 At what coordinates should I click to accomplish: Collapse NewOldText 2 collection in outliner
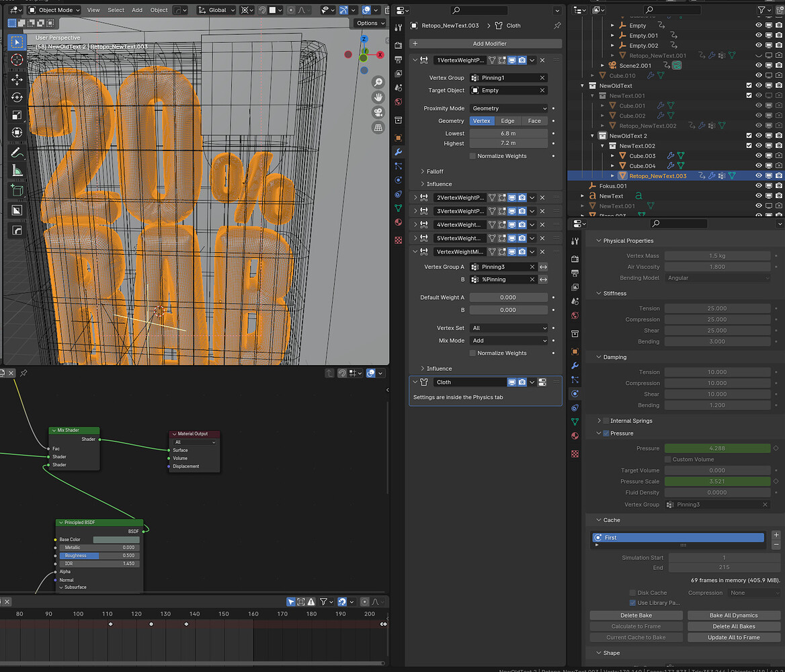592,136
